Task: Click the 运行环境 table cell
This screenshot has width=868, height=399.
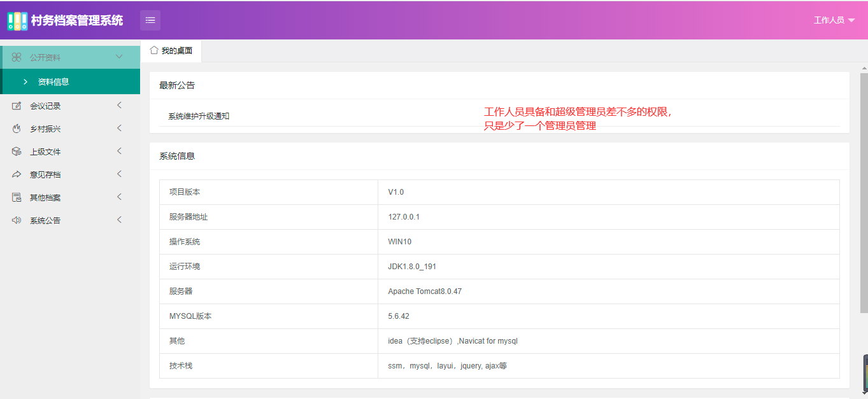Action: 269,267
